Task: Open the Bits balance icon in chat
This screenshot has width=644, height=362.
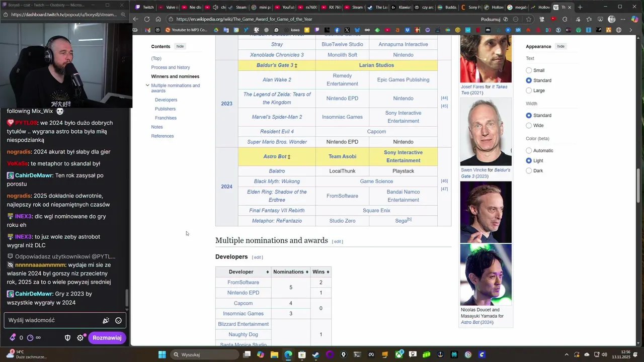Action: [12, 338]
